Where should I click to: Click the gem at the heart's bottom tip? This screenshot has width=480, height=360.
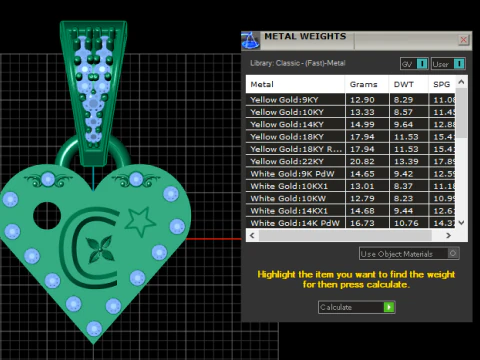tap(94, 328)
